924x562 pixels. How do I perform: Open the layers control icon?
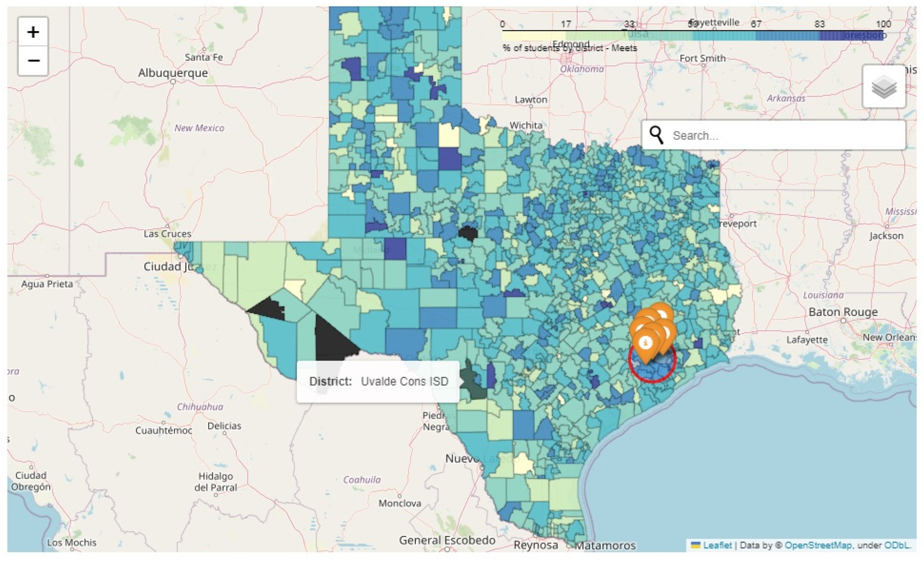pos(884,87)
